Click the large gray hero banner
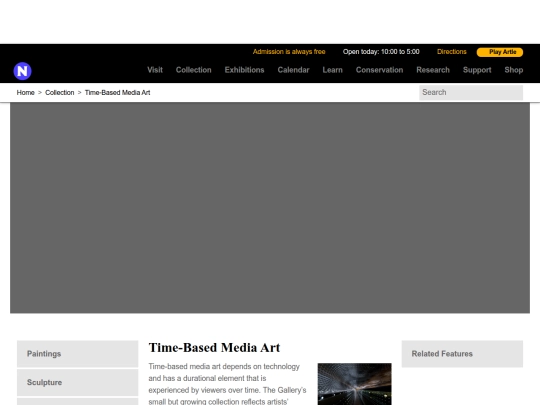540x405 pixels. click(x=270, y=208)
